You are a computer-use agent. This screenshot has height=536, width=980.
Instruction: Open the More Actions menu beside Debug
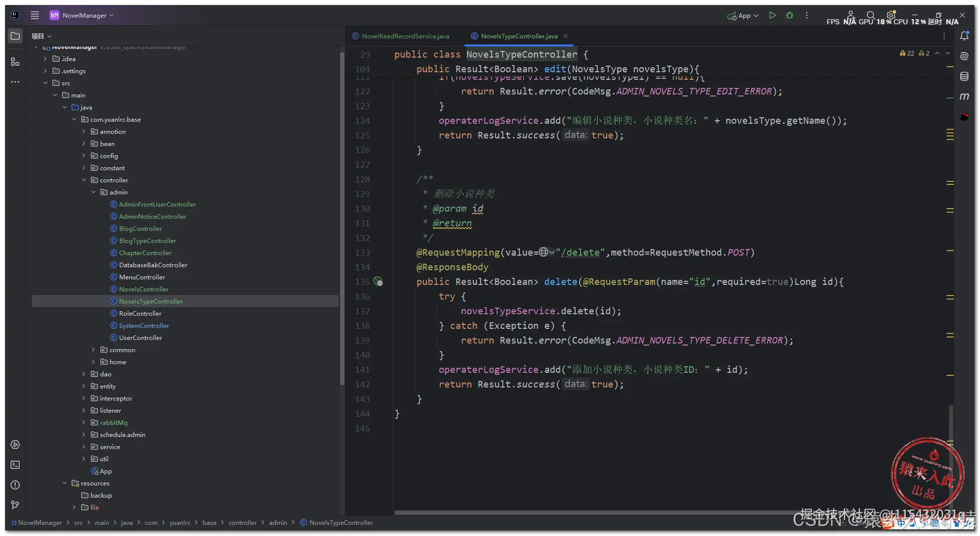pyautogui.click(x=807, y=16)
